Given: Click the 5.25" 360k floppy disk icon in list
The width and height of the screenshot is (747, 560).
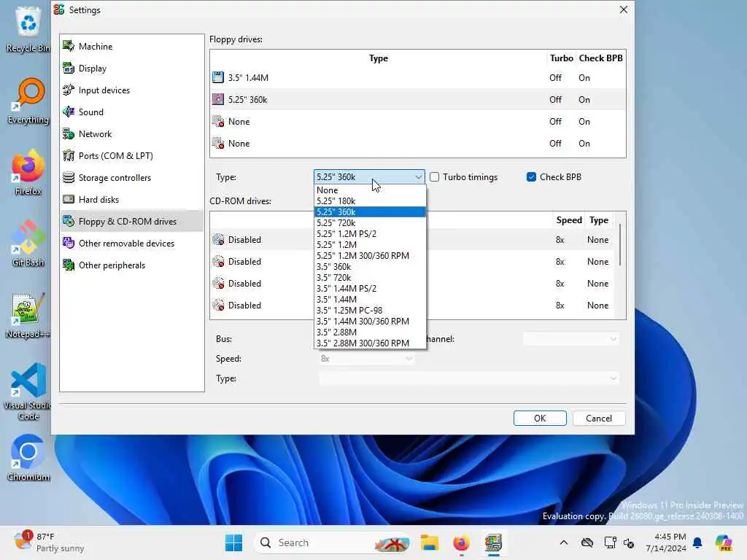Looking at the screenshot, I should point(217,99).
